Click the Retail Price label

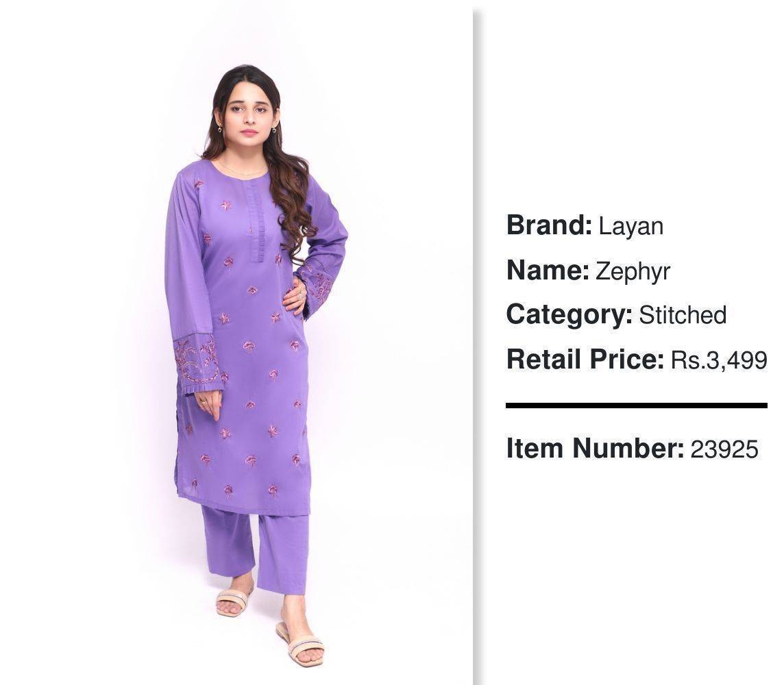tap(585, 360)
